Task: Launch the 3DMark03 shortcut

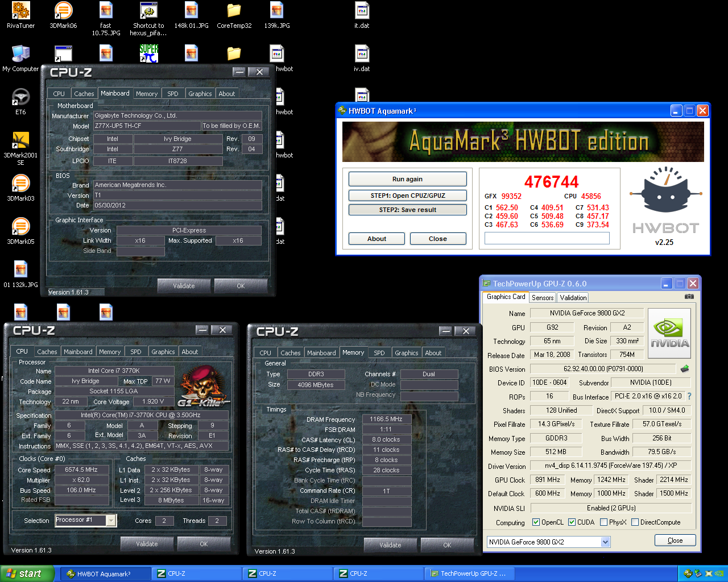Action: pyautogui.click(x=20, y=188)
